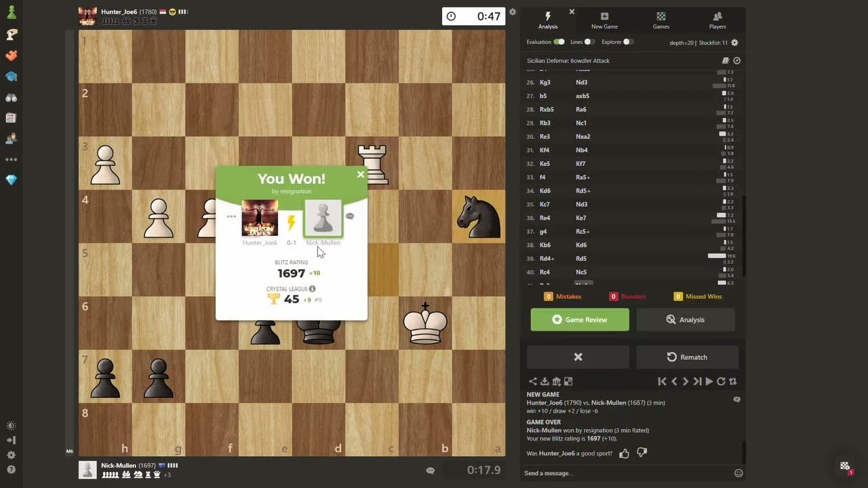Viewport: 868px width, 488px height.
Task: Toggle the Explorer switch
Action: point(629,42)
